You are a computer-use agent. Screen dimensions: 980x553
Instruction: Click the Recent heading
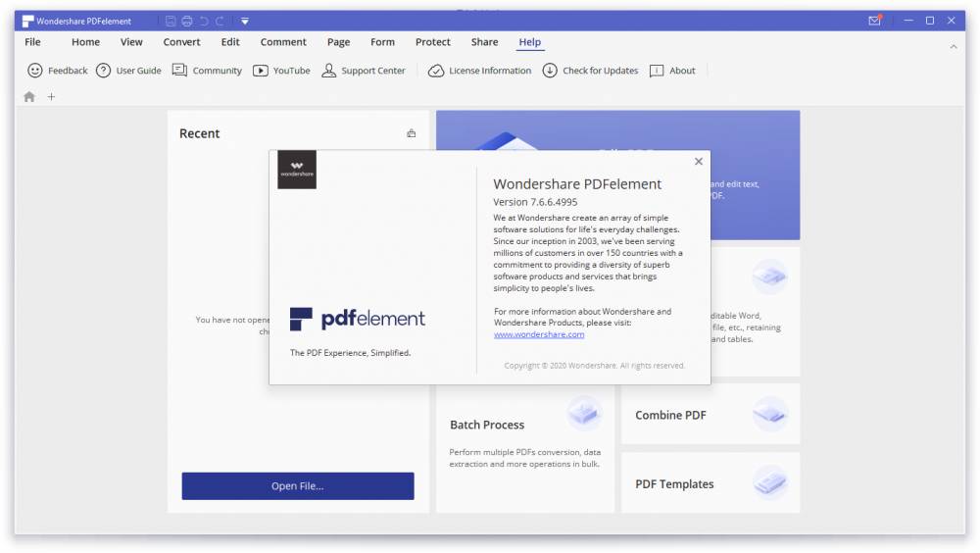[199, 133]
